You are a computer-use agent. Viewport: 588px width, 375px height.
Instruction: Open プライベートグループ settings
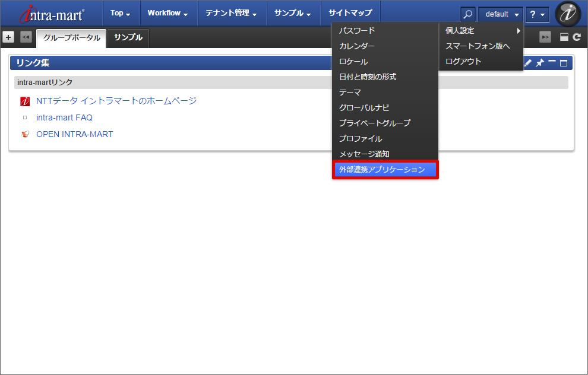pyautogui.click(x=385, y=123)
